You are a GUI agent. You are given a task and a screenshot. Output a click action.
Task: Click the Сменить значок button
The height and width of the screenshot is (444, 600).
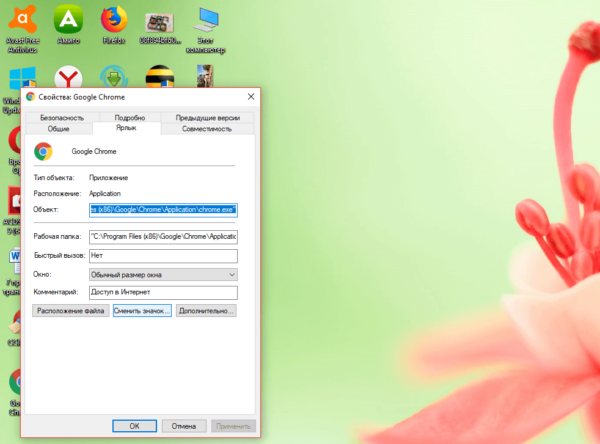click(x=142, y=311)
